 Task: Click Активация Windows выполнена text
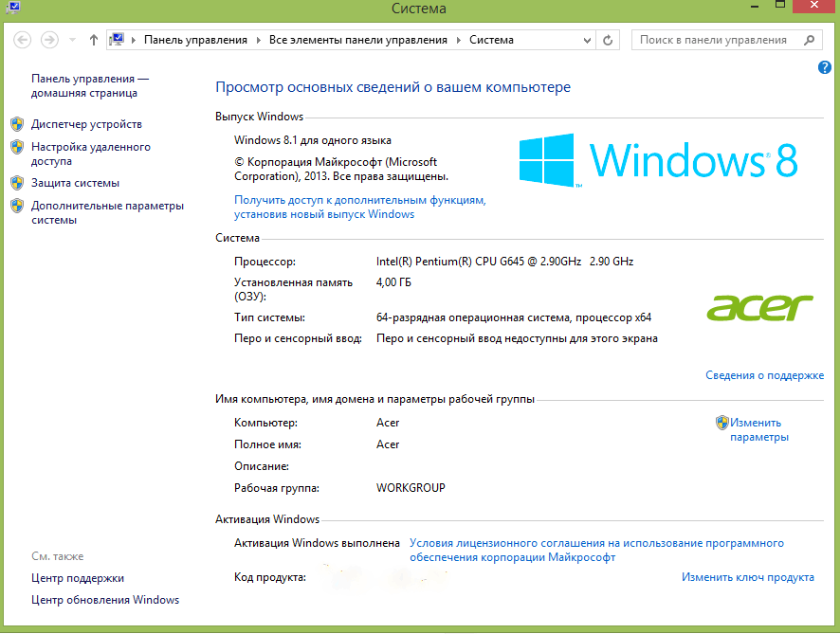317,543
